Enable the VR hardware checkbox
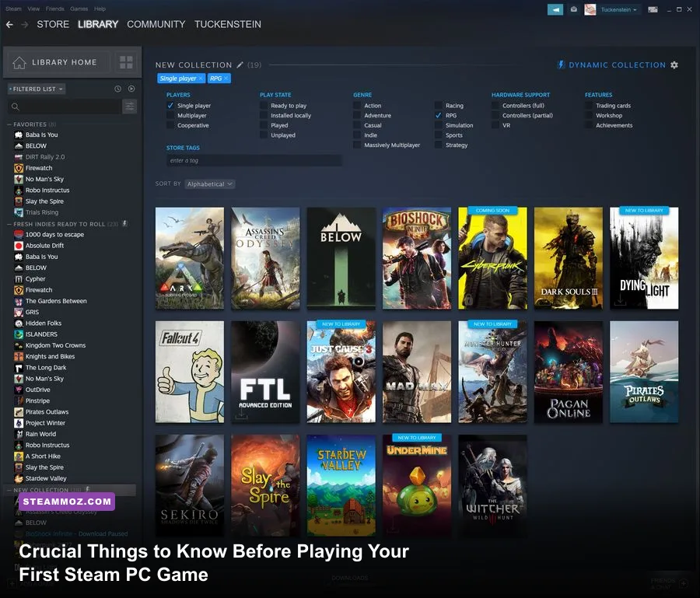The width and height of the screenshot is (700, 598). [495, 125]
